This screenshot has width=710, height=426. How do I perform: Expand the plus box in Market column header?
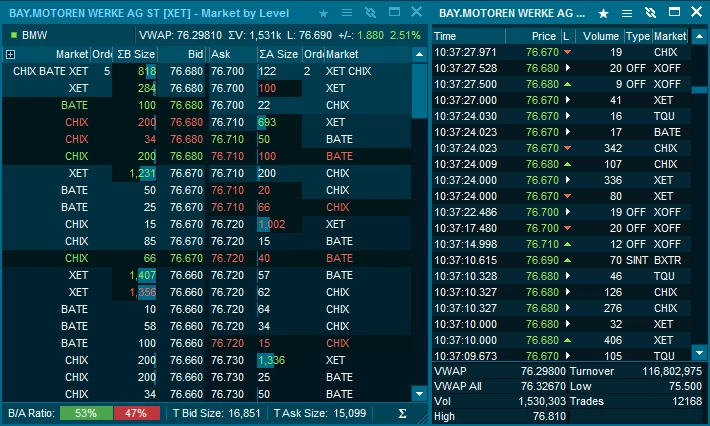click(10, 54)
